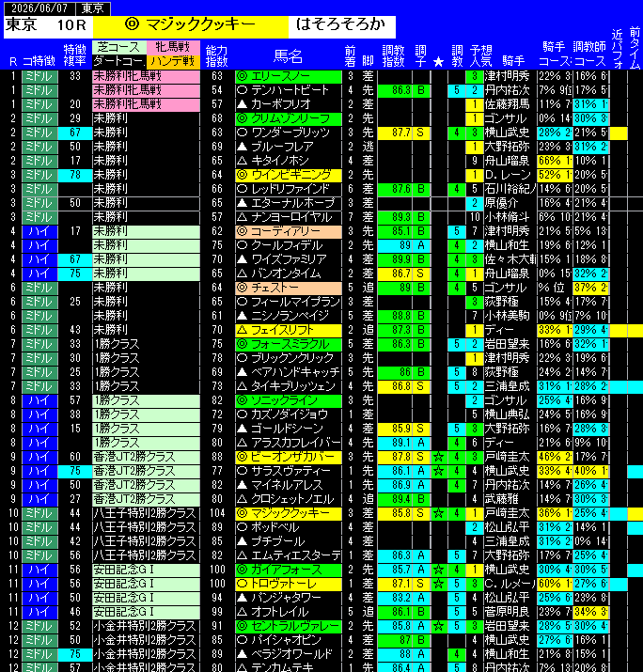643x672 pixels.
Task: Select horse ワイズファミリア
Action: tap(288, 259)
